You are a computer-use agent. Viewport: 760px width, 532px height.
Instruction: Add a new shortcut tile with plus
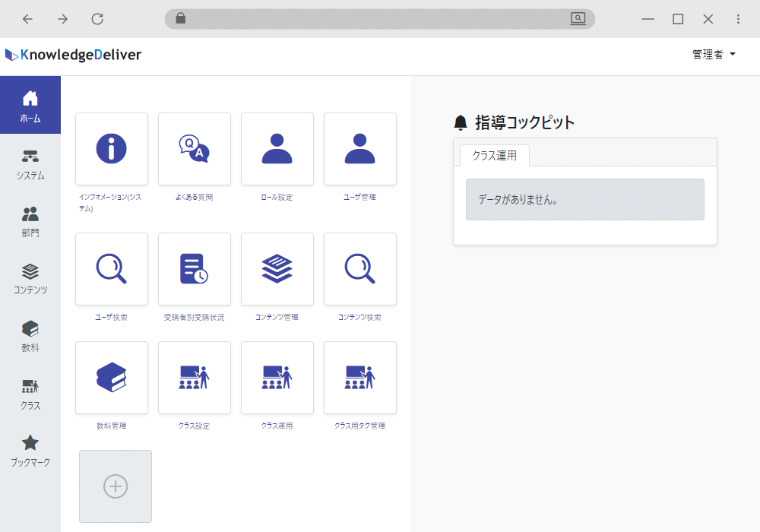[x=116, y=486]
